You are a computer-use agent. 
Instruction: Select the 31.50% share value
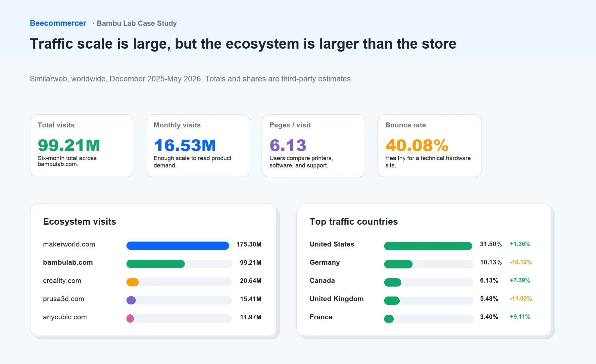tap(491, 244)
